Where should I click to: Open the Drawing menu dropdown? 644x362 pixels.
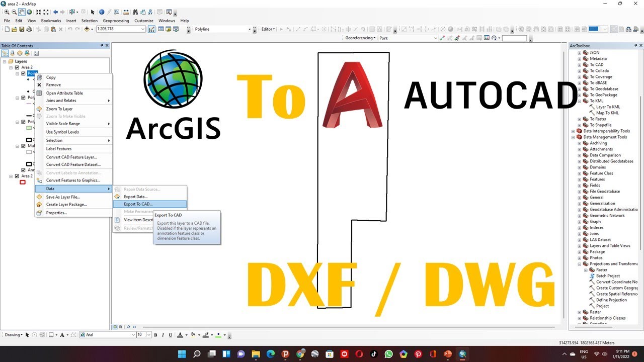[x=14, y=335]
